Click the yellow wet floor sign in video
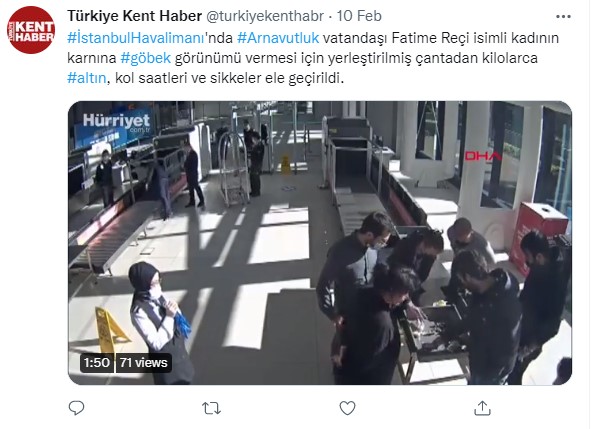The image size is (594, 429). [x=109, y=330]
